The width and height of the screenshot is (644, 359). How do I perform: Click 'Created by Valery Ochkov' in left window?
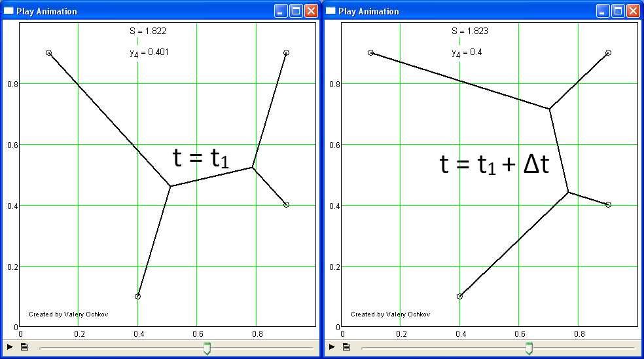[69, 314]
